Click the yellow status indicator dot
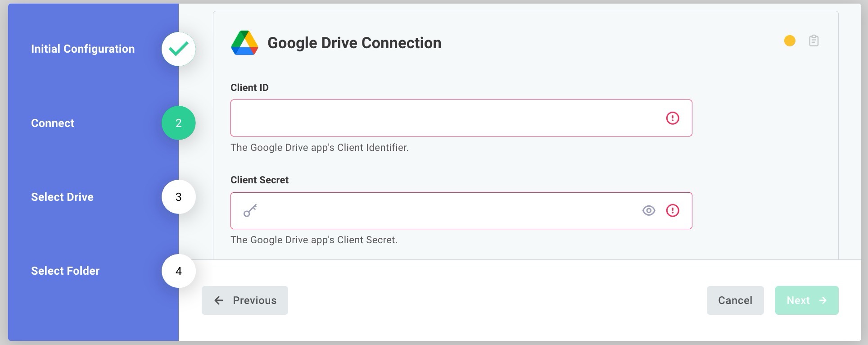 790,41
